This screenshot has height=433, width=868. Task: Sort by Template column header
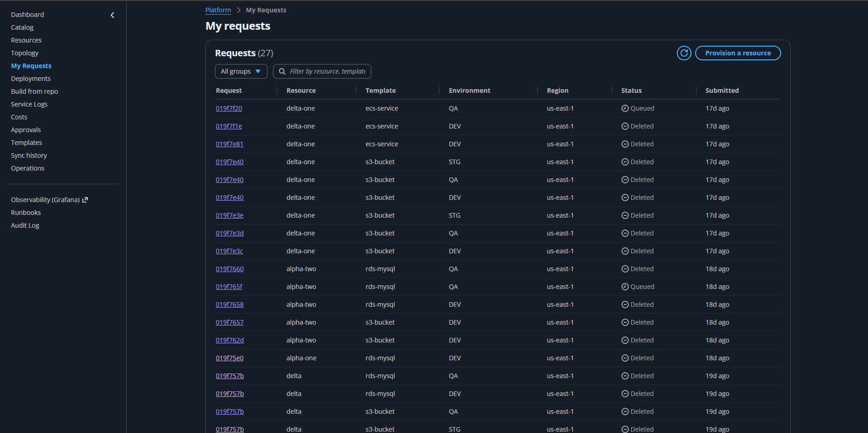[380, 91]
